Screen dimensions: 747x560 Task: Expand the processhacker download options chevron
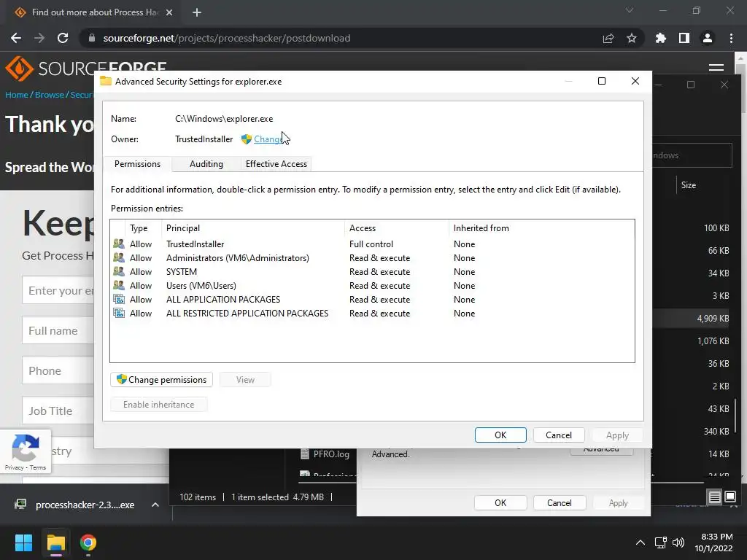point(155,505)
